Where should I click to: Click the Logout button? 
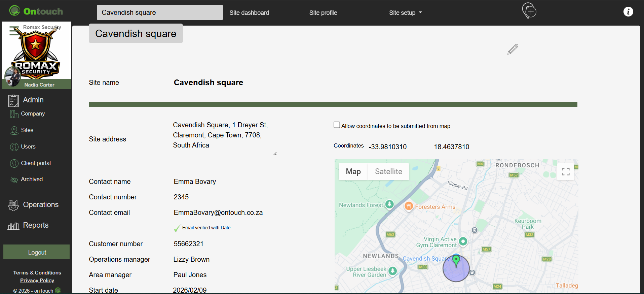click(x=37, y=252)
